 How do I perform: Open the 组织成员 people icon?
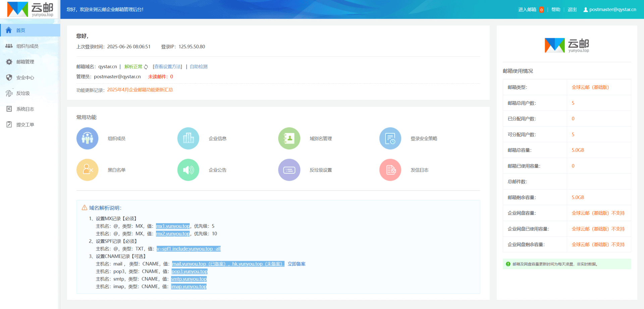point(87,138)
